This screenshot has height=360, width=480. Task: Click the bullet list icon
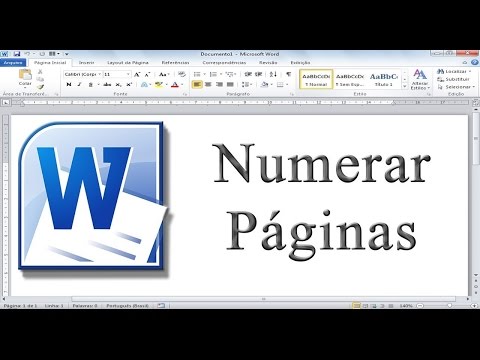point(197,74)
